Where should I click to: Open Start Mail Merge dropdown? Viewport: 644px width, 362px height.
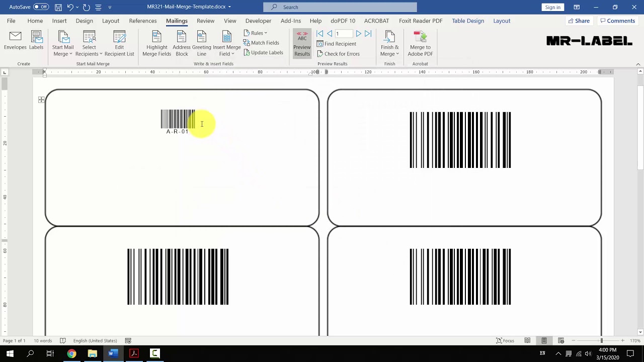tap(63, 44)
